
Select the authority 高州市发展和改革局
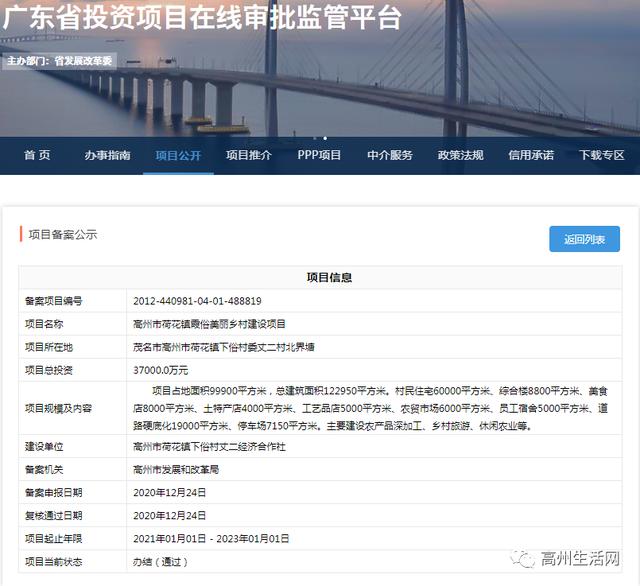coord(176,470)
